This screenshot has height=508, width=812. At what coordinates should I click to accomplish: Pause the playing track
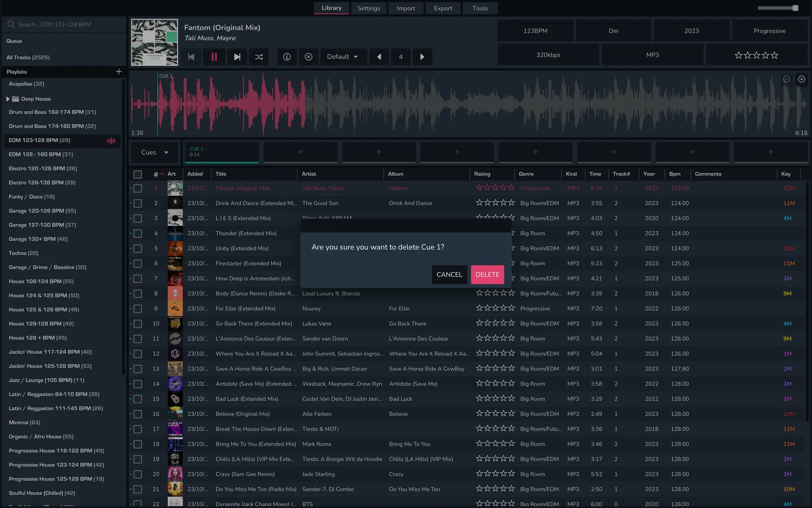point(214,57)
